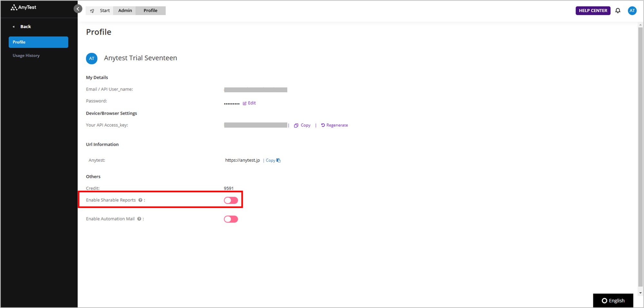Open the English language selector
644x308 pixels.
(613, 301)
